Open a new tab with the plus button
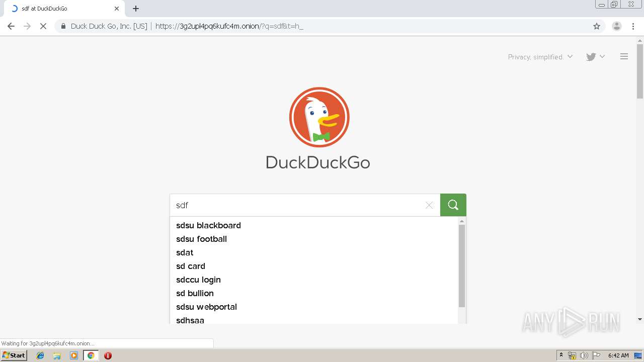 pyautogui.click(x=136, y=9)
